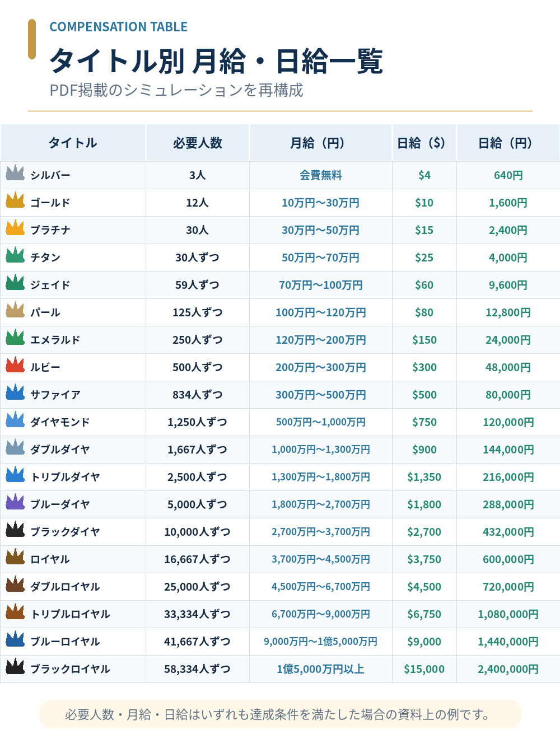Click the purple crown icon beside ブルーダイヤ
The image size is (560, 739).
(x=15, y=502)
